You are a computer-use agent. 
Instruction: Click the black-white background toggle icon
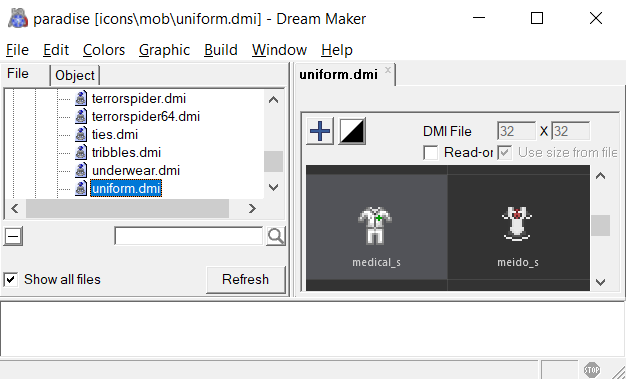(352, 131)
